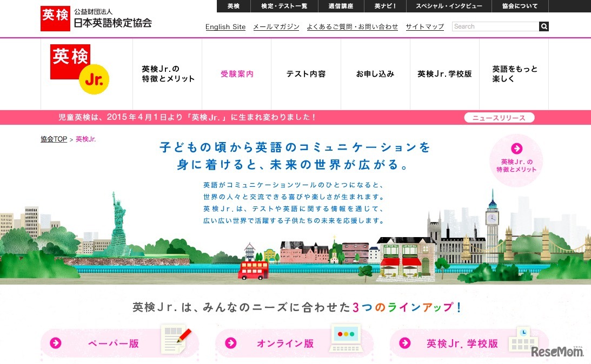Click the search magnifier icon
The image size is (591, 364).
click(543, 26)
